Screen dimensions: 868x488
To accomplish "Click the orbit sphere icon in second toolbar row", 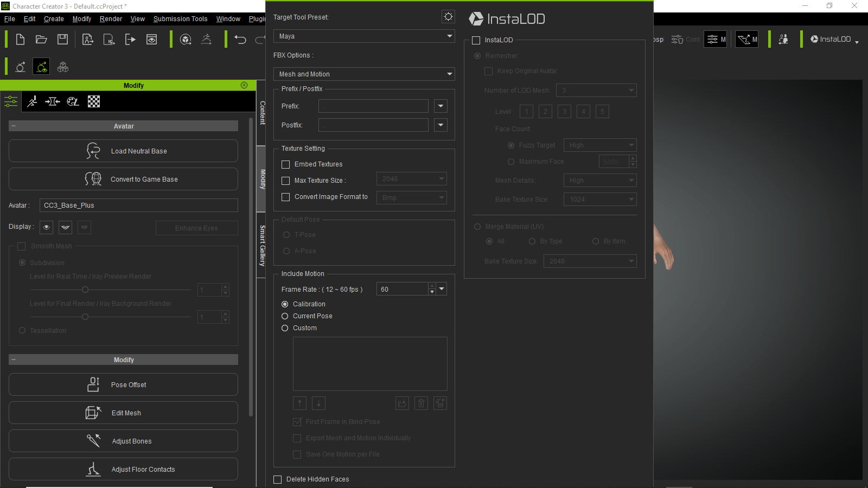I will pos(20,67).
